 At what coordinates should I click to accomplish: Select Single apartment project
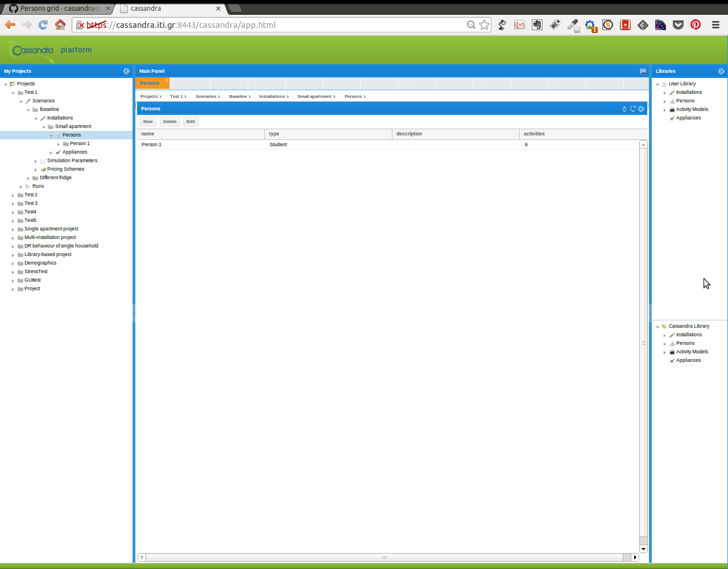click(x=51, y=229)
